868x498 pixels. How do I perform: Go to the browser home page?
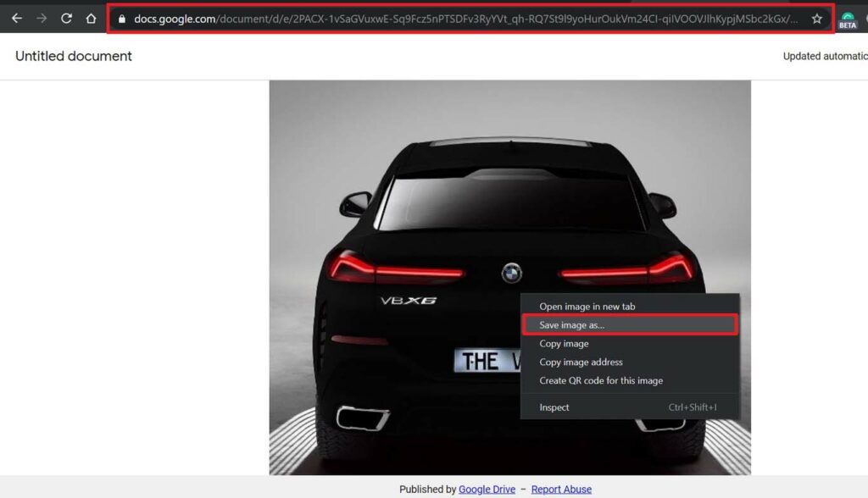coord(91,19)
